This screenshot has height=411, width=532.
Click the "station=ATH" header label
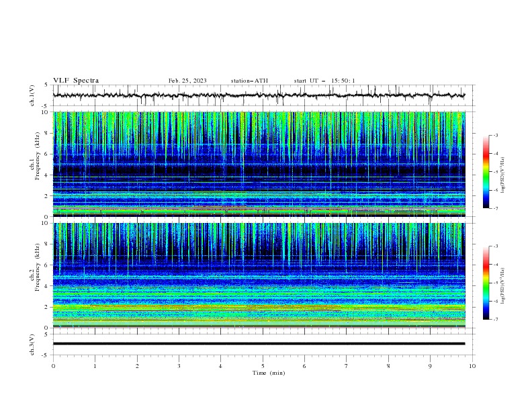coord(249,81)
